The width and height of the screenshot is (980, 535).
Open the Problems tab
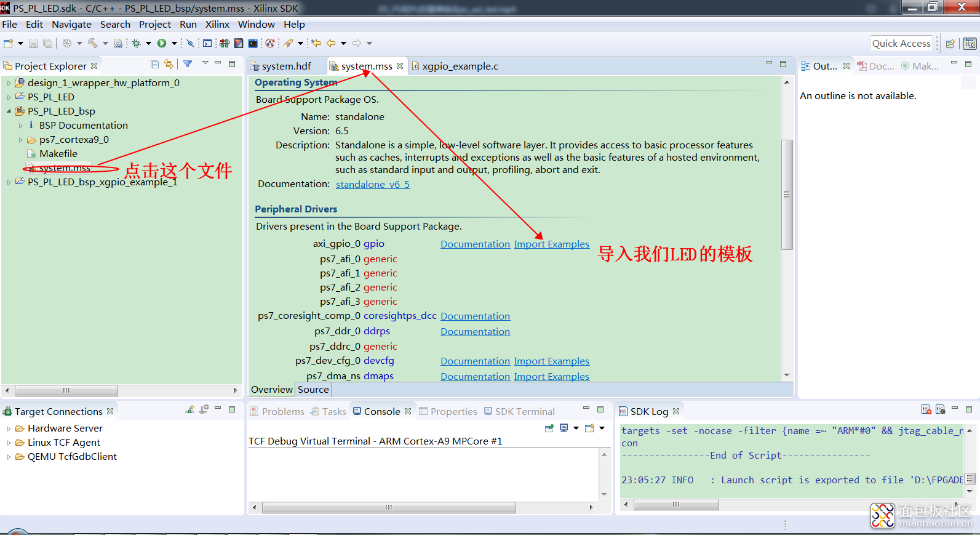click(x=277, y=411)
